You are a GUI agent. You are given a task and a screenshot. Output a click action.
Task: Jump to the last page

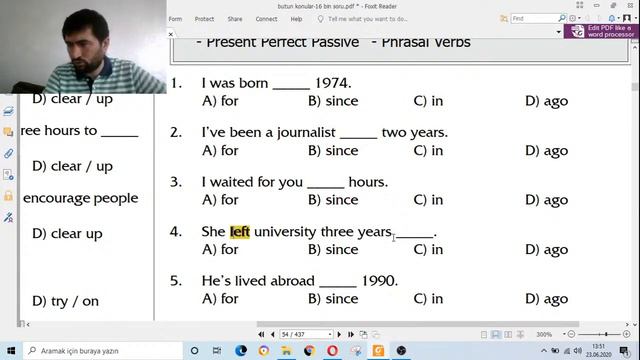[x=351, y=334]
